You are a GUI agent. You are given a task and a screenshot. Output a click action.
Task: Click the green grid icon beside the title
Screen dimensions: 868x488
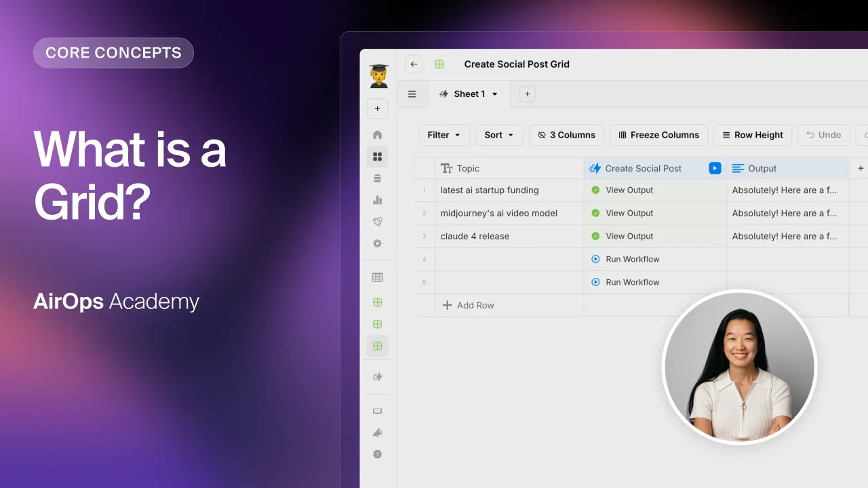click(439, 64)
